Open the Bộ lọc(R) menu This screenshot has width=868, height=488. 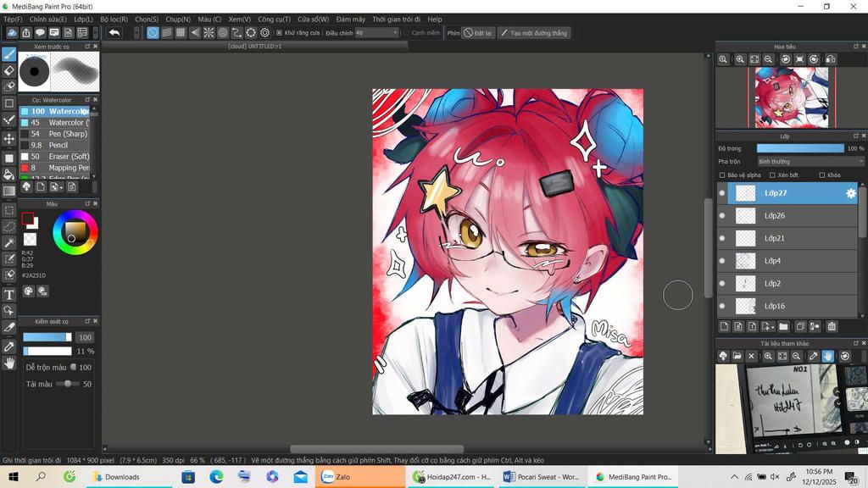pos(114,19)
